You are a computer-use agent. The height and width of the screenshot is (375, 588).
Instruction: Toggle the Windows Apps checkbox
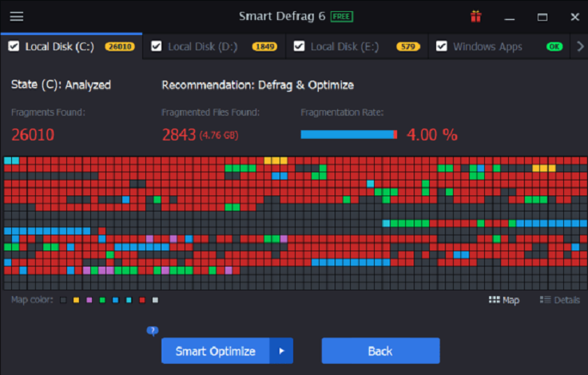coord(441,46)
